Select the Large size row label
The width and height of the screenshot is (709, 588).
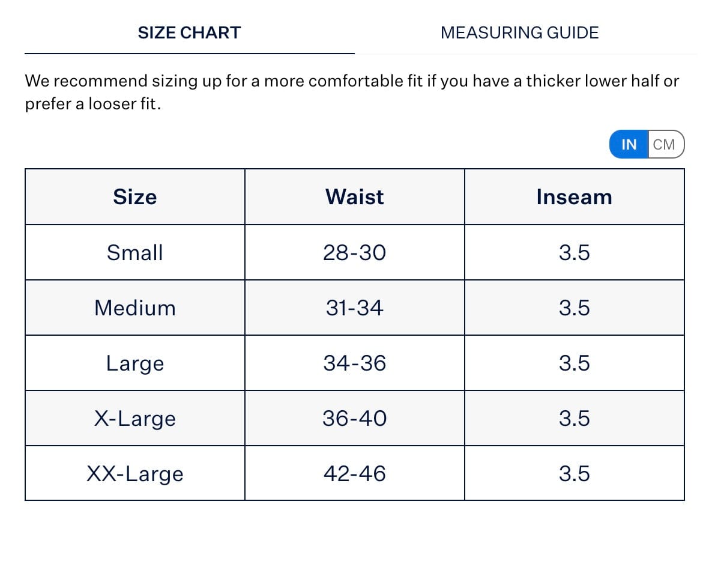[x=134, y=363]
